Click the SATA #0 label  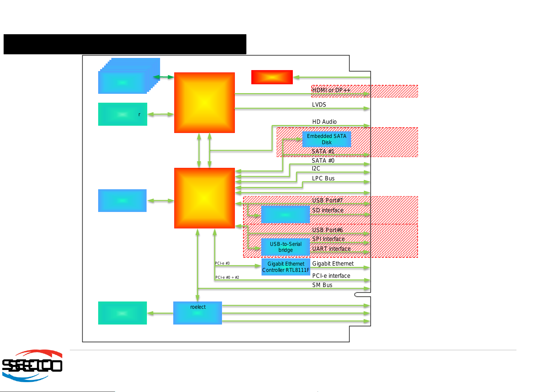coord(323,161)
